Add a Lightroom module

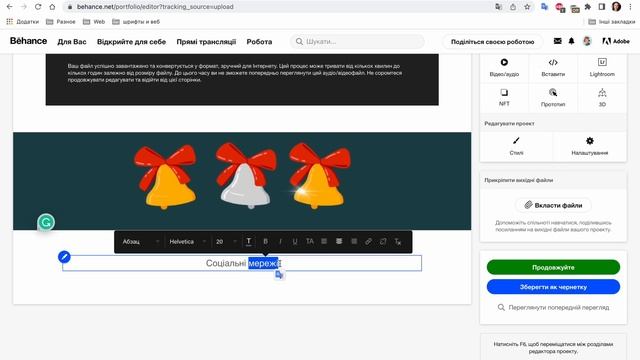[602, 67]
